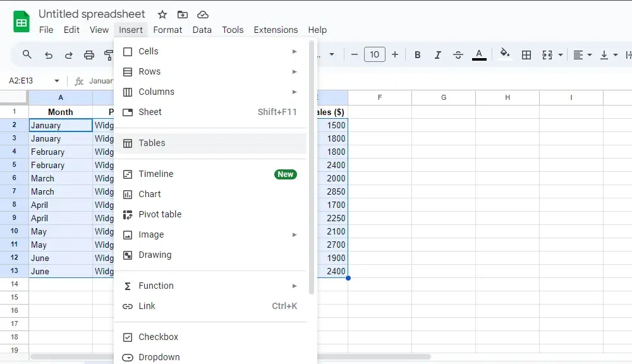Viewport: 632px width, 364px height.
Task: Open the borders tool
Action: [x=526, y=55]
